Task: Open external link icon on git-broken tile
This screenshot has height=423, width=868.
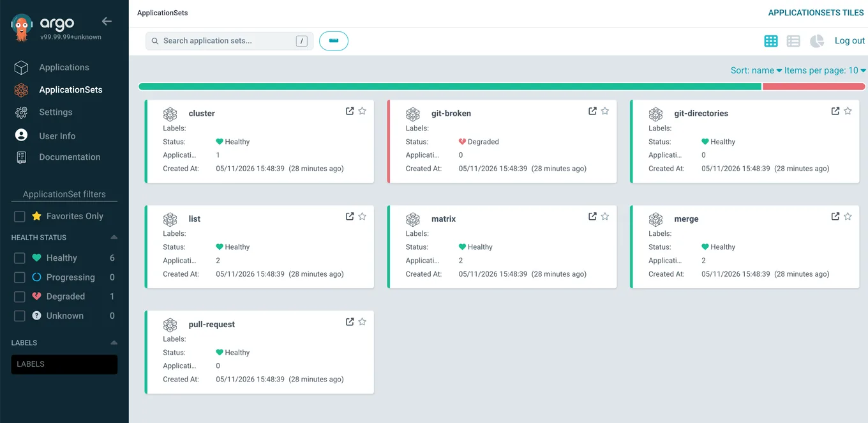Action: [592, 111]
